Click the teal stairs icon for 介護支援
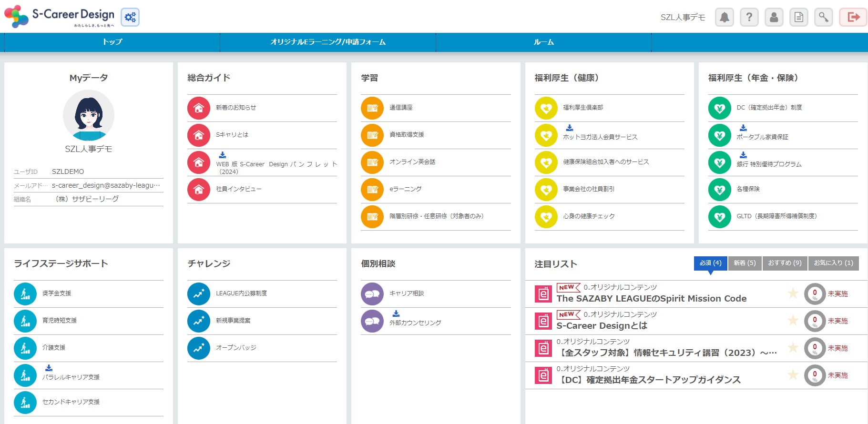868x424 pixels. (25, 348)
